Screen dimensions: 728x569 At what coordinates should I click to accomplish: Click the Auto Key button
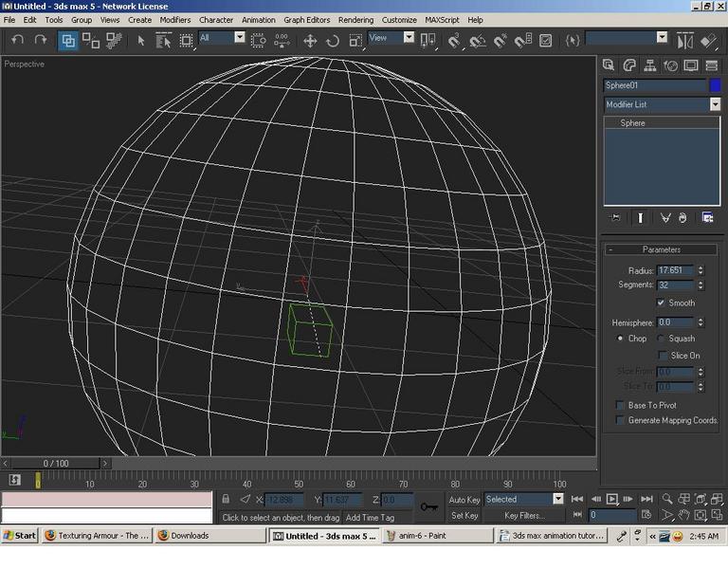(464, 500)
